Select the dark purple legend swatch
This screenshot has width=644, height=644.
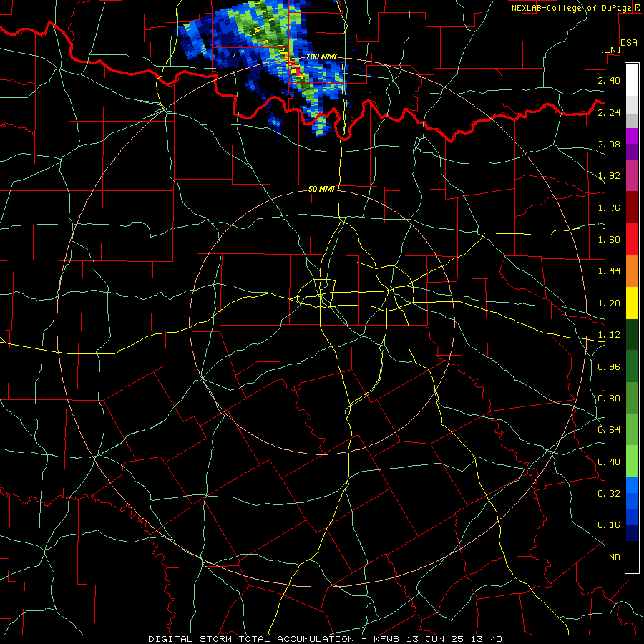632,152
